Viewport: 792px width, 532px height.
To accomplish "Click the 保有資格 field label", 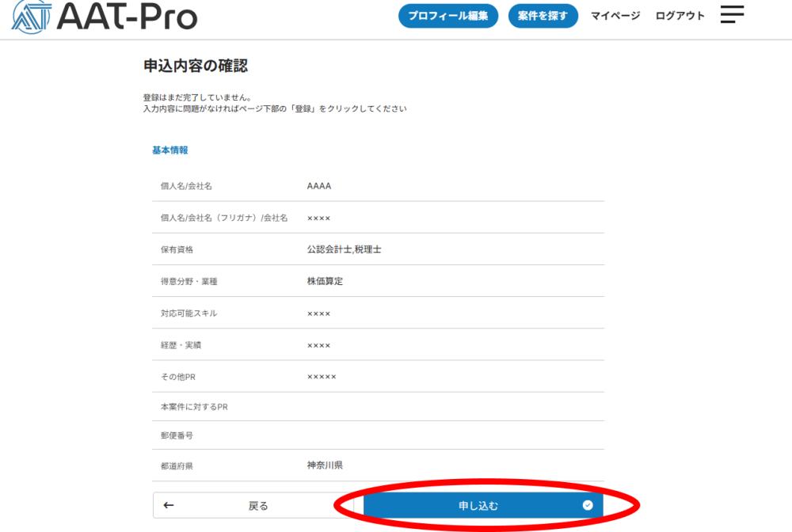I will click(x=177, y=249).
